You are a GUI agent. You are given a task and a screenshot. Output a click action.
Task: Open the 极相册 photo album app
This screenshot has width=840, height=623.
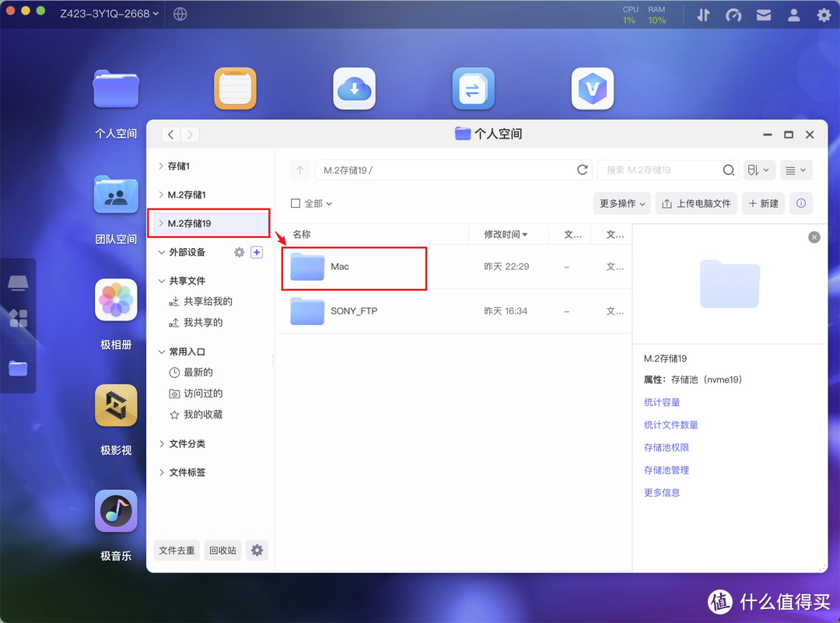click(115, 300)
